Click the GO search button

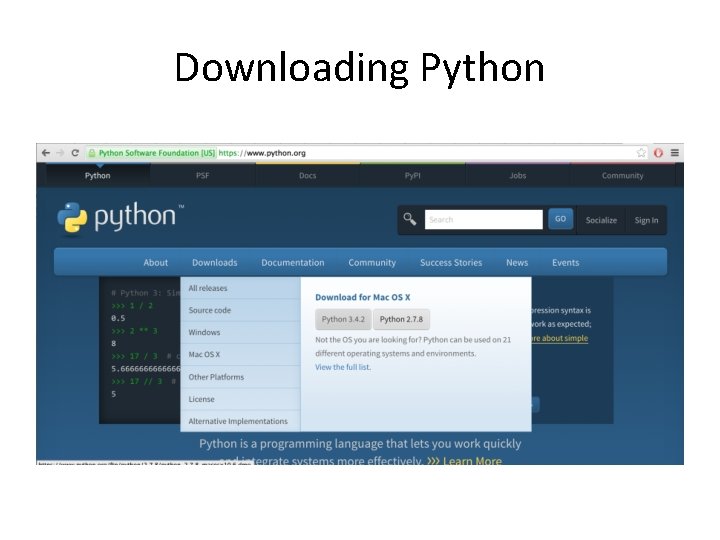pyautogui.click(x=560, y=219)
